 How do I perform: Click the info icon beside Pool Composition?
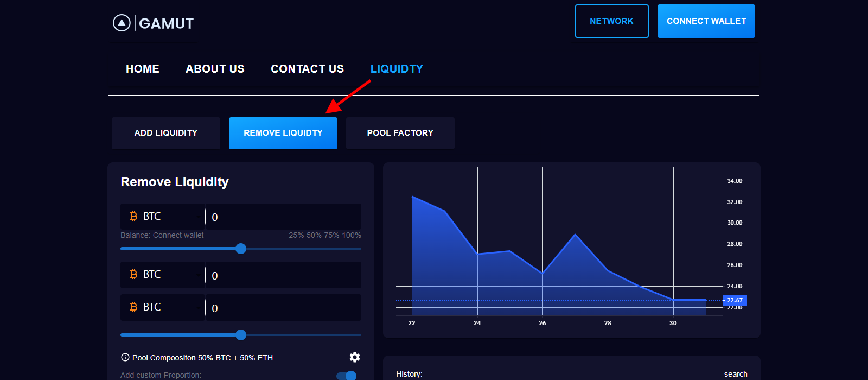[125, 357]
